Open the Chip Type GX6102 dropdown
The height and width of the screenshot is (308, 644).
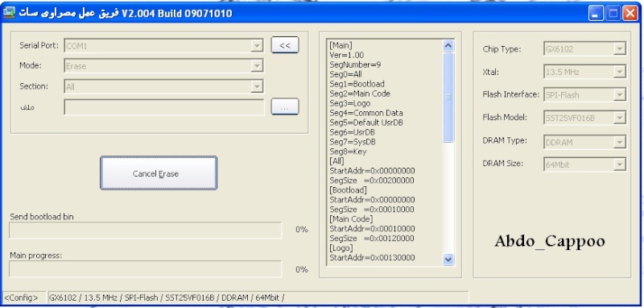pos(585,49)
